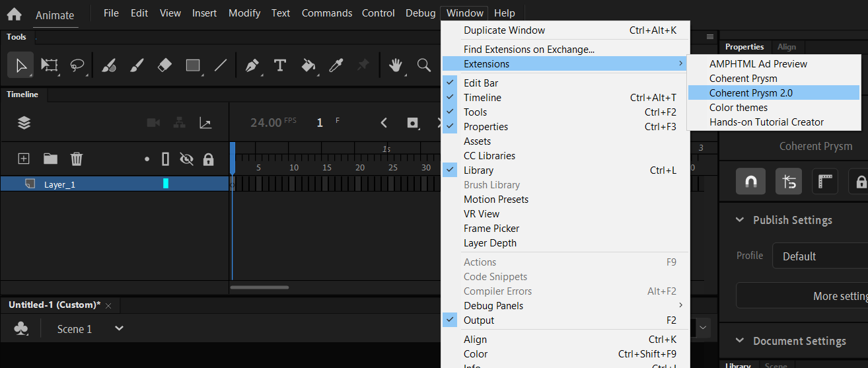Create a new layer folder
This screenshot has width=868, height=368.
tap(50, 159)
